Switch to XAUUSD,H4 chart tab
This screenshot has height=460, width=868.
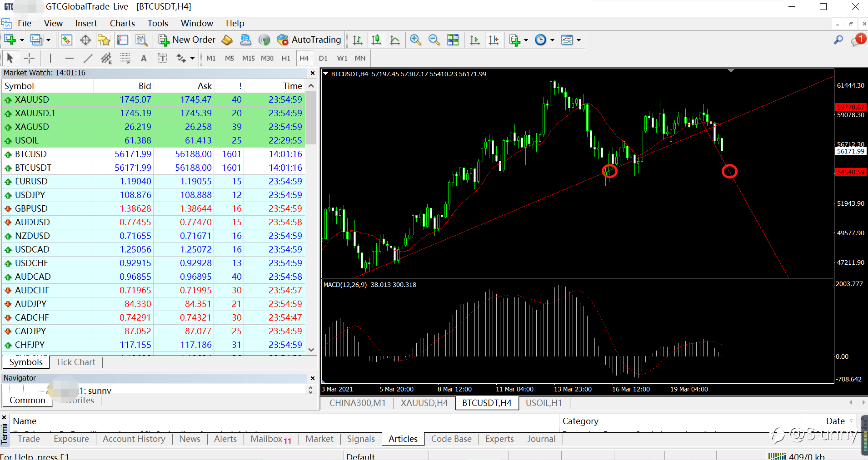click(424, 403)
